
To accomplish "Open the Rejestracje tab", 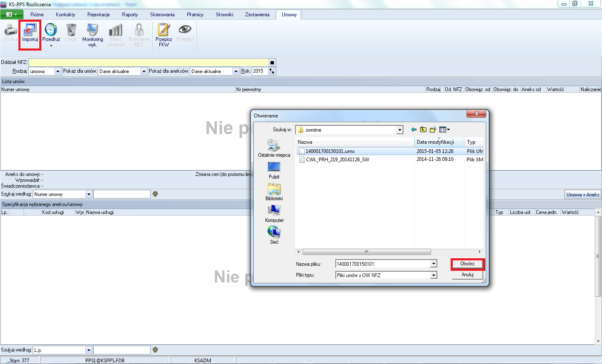I will tap(99, 15).
